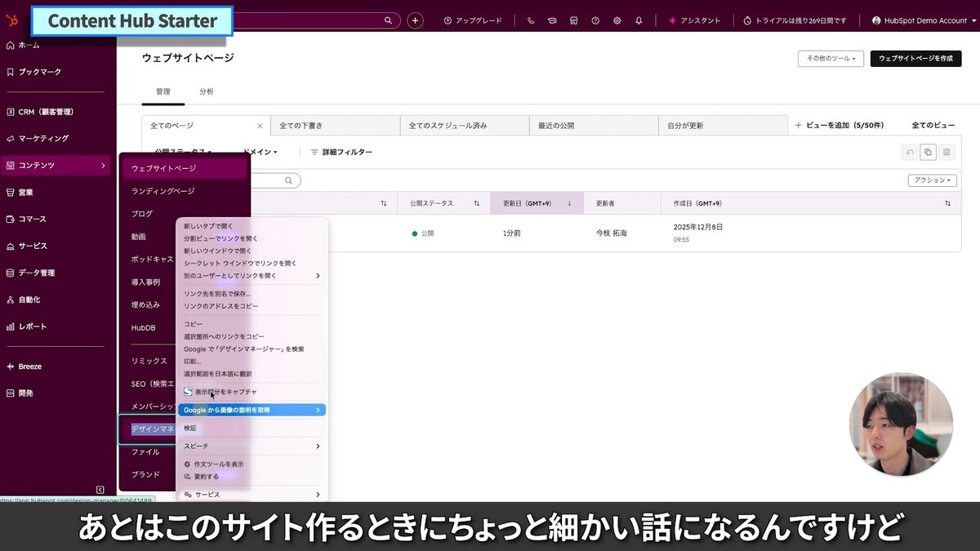
Task: Click the help question mark icon
Action: click(595, 20)
